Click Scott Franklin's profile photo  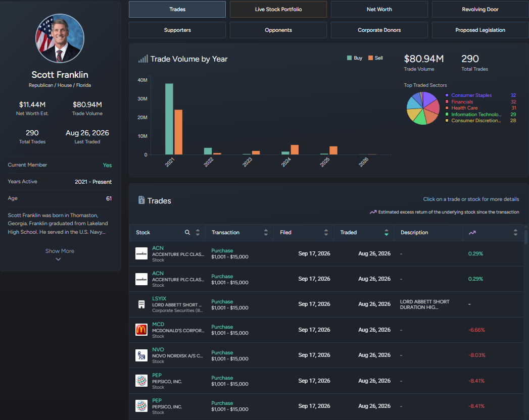pyautogui.click(x=60, y=38)
